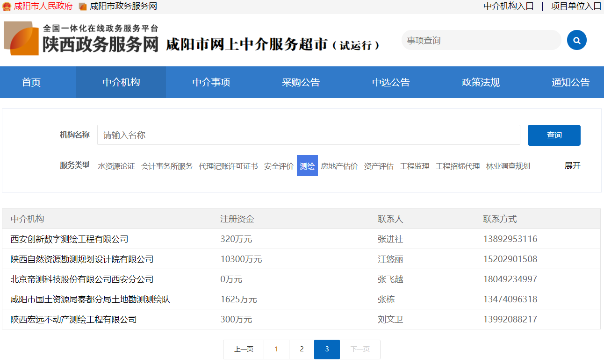Click the 咸阳市政务服务网 small logo icon

[x=83, y=7]
